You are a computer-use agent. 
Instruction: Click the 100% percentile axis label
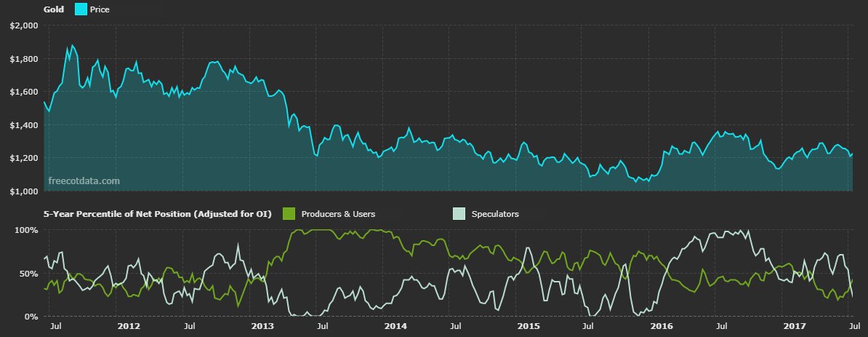pyautogui.click(x=27, y=229)
